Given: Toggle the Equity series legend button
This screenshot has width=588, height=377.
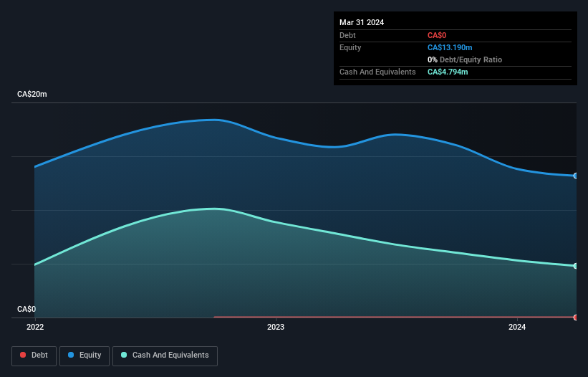Looking at the screenshot, I should tap(85, 355).
